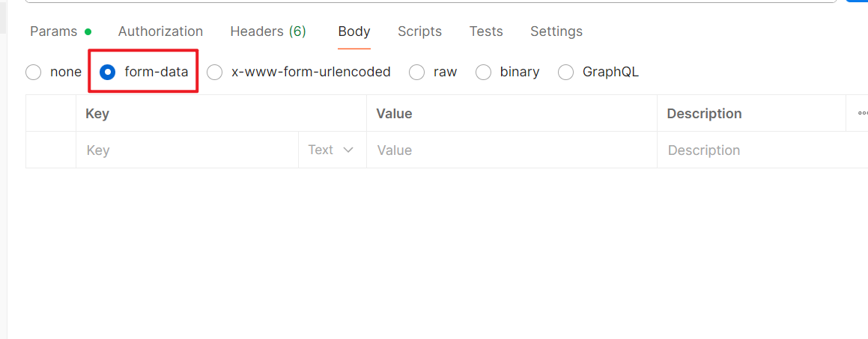Open the Text type dropdown in key row
The image size is (868, 339).
tap(331, 150)
